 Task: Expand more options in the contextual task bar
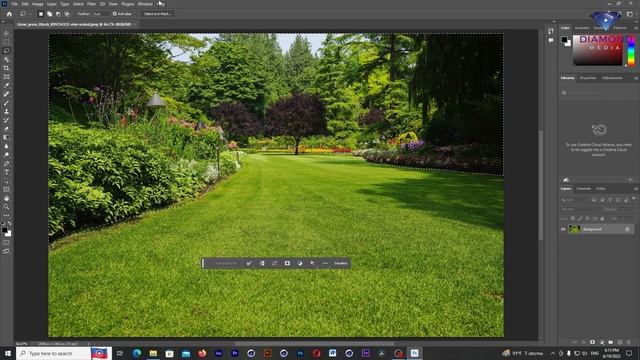(325, 263)
